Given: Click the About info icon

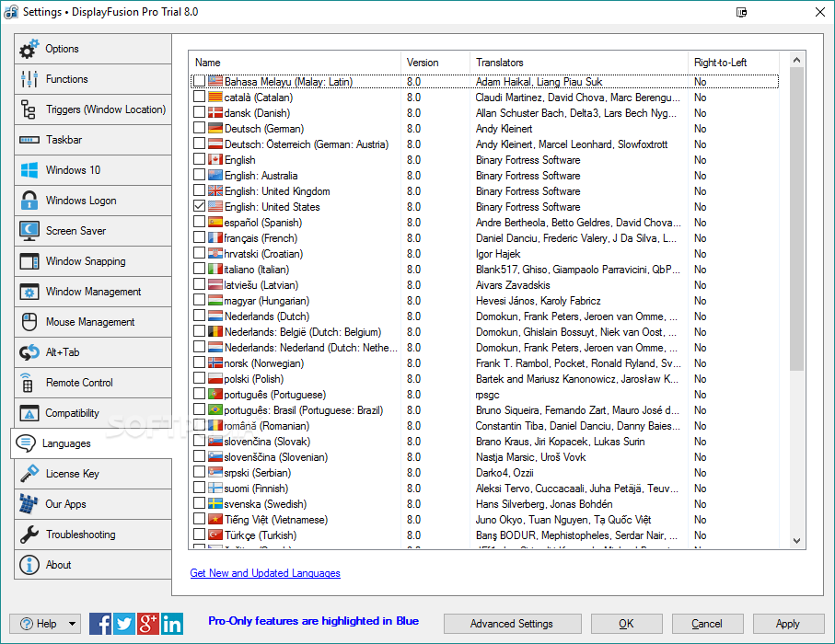Looking at the screenshot, I should point(29,565).
